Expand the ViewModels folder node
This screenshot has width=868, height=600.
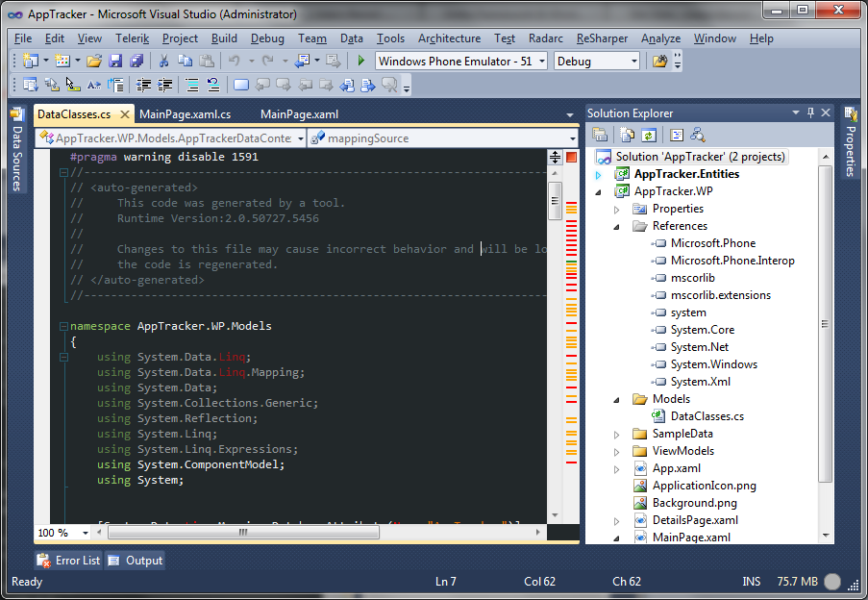[x=617, y=452]
